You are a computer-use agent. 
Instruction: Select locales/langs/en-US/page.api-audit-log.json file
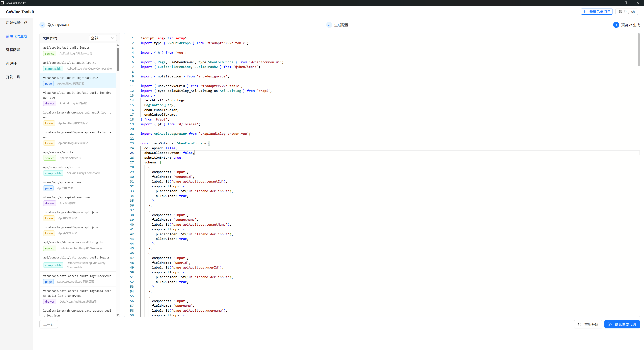pos(78,138)
